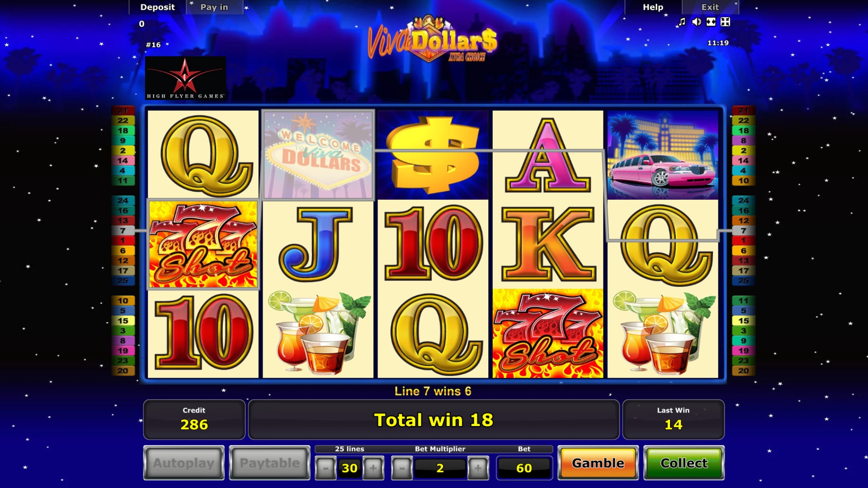The image size is (868, 488).
Task: Open the Help menu
Action: pyautogui.click(x=653, y=7)
